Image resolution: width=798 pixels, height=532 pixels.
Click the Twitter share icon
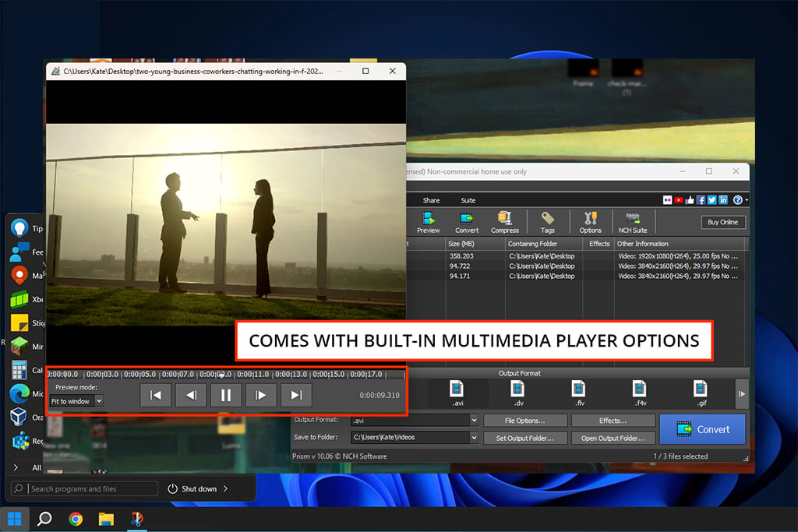[712, 200]
